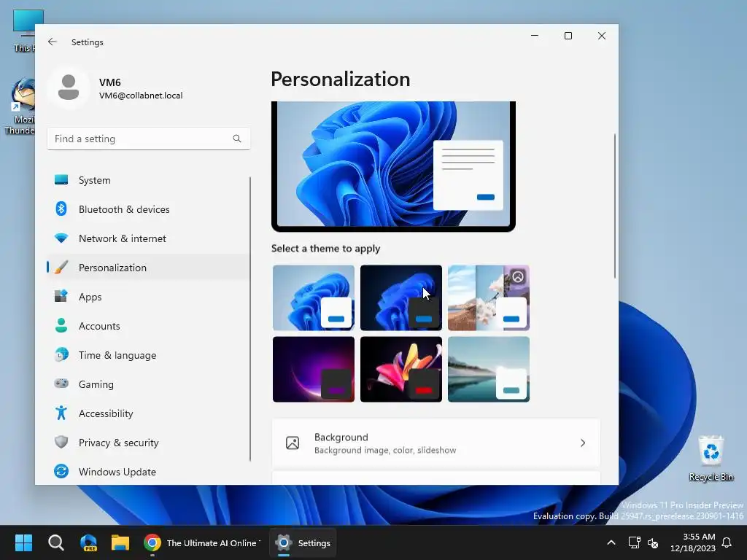Click the muted volume tray icon
The width and height of the screenshot is (747, 560).
click(653, 542)
